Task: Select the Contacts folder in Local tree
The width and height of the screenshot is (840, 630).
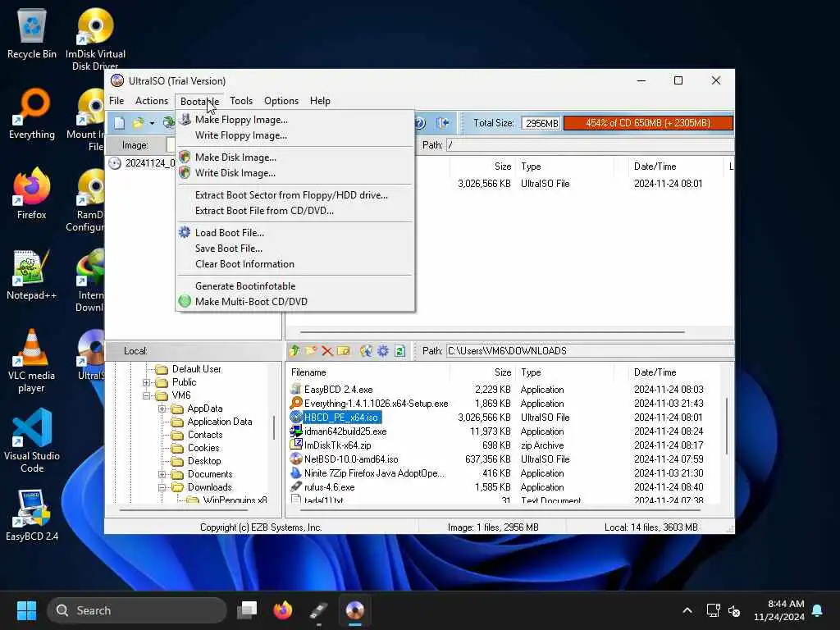Action: [x=204, y=435]
